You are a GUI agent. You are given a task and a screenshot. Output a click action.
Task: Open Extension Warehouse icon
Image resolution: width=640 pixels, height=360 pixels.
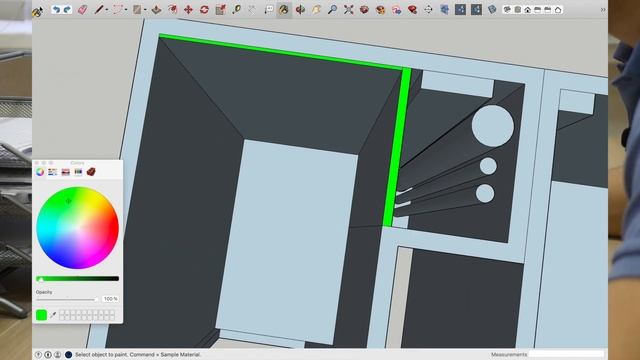pyautogui.click(x=380, y=9)
